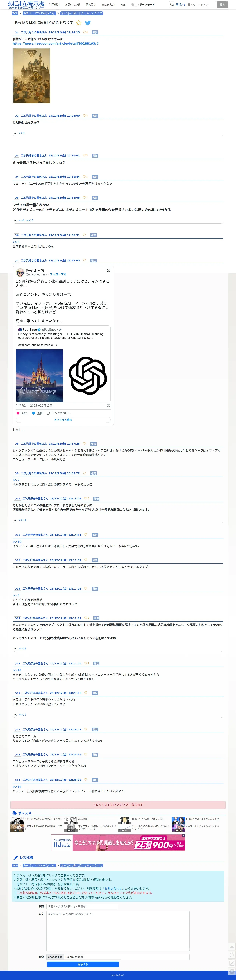Click the >>15 reply reference under post 14
The height and width of the screenshot is (980, 236).
coord(22,649)
